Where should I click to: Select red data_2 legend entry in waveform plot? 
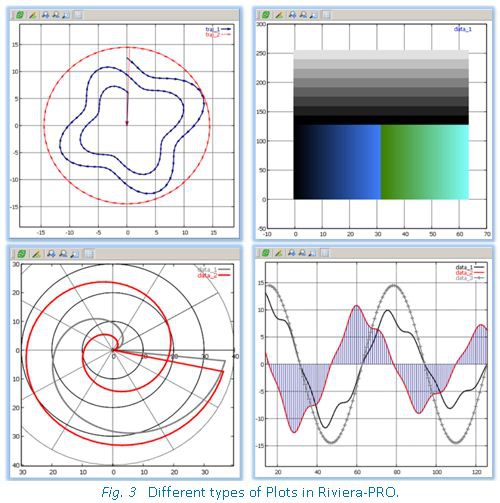[469, 273]
